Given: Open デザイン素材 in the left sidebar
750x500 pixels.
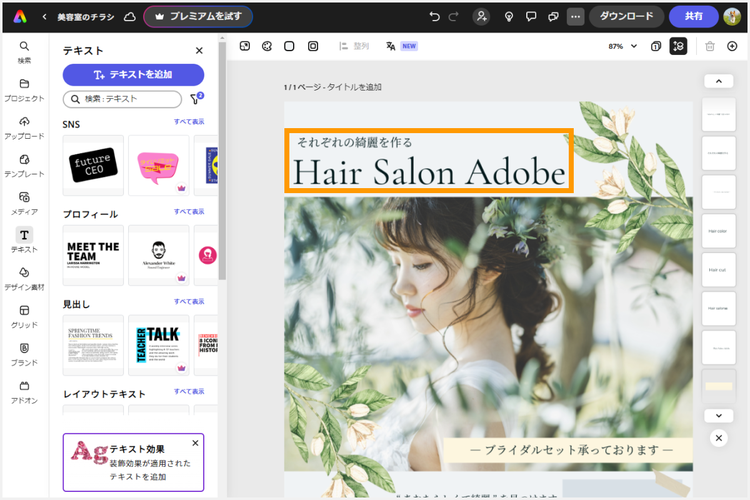Looking at the screenshot, I should [24, 279].
